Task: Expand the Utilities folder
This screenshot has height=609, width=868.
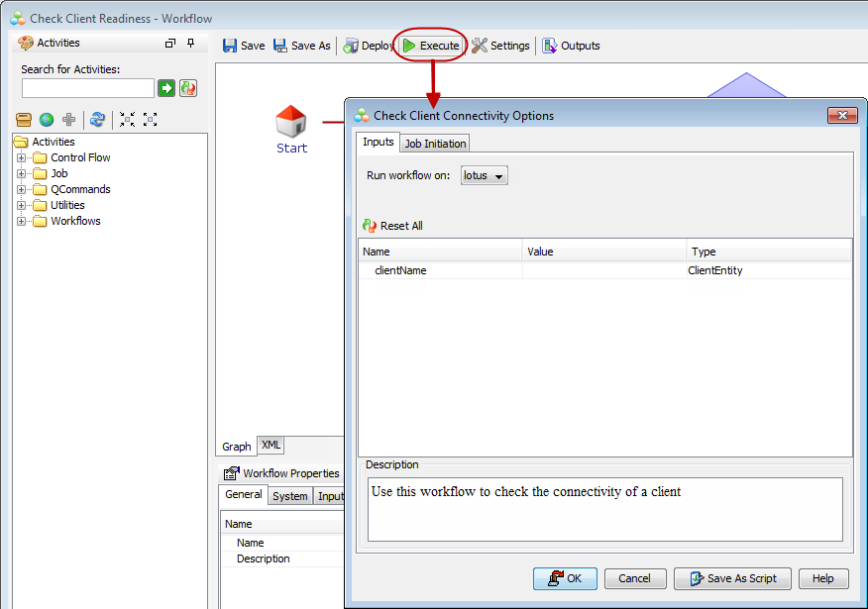Action: [22, 205]
